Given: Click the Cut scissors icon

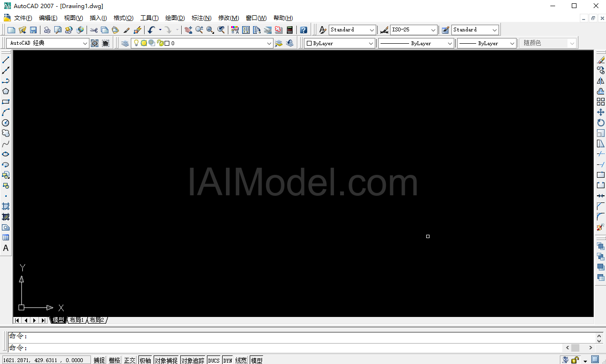Looking at the screenshot, I should [x=94, y=30].
